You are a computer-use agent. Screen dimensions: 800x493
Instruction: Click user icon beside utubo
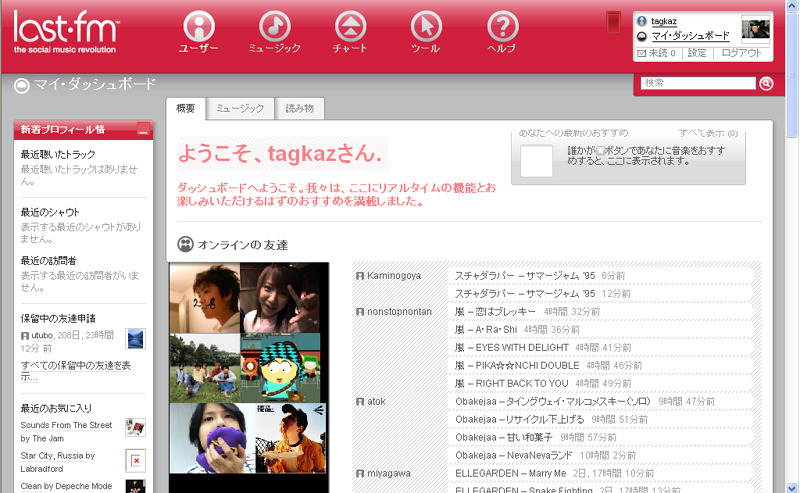(x=24, y=336)
